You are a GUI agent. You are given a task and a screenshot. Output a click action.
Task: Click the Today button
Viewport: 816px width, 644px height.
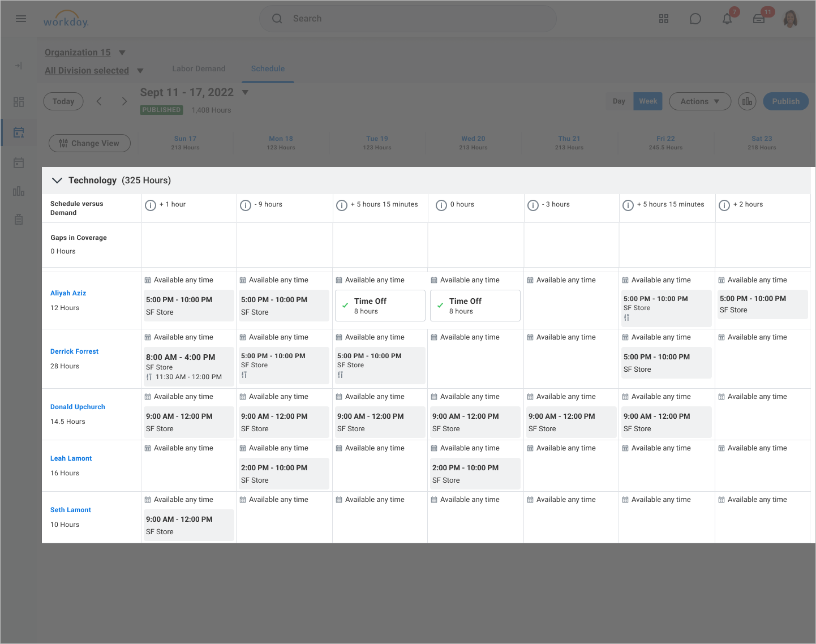coord(63,101)
